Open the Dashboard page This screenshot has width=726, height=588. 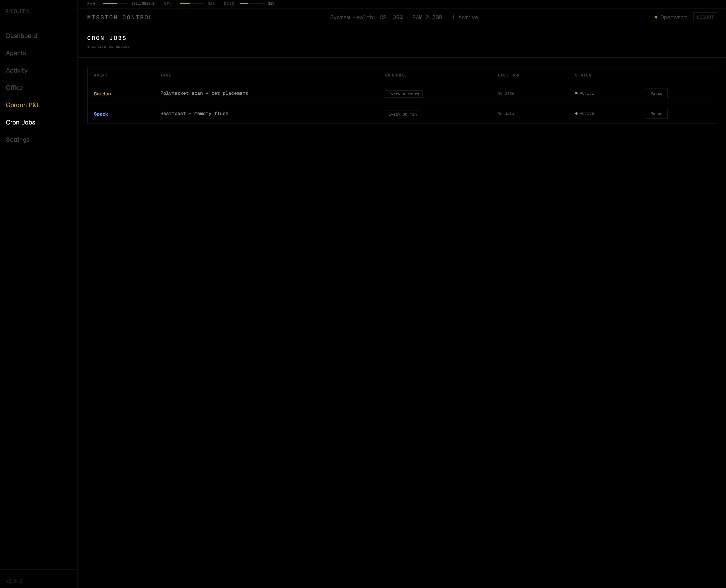click(x=21, y=36)
